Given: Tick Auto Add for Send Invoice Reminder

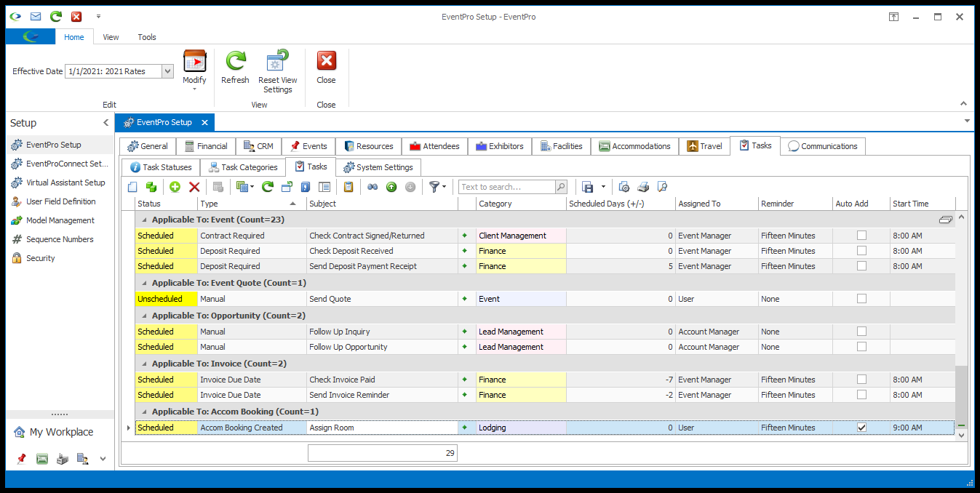Looking at the screenshot, I should click(x=861, y=395).
